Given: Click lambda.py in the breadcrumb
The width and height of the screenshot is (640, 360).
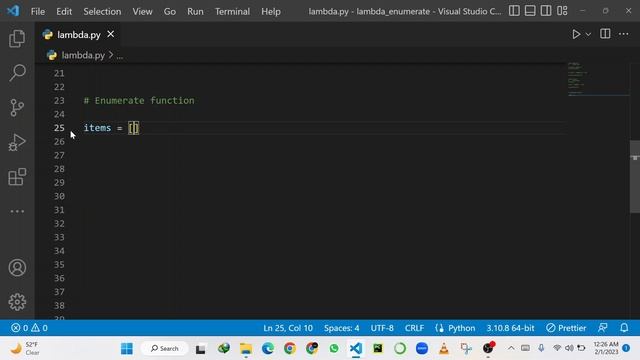Looking at the screenshot, I should (83, 55).
